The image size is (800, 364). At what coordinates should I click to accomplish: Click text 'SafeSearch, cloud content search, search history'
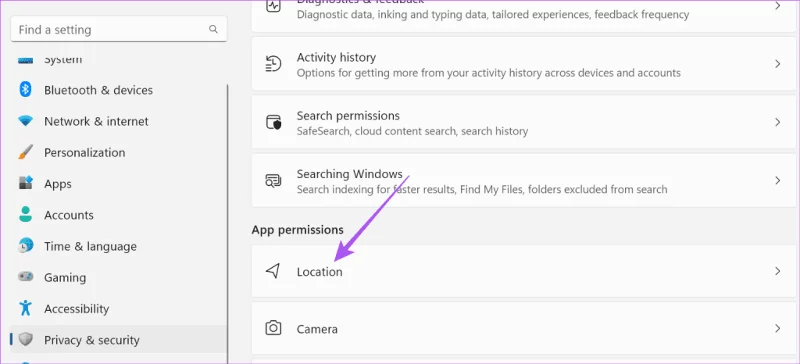pos(412,131)
